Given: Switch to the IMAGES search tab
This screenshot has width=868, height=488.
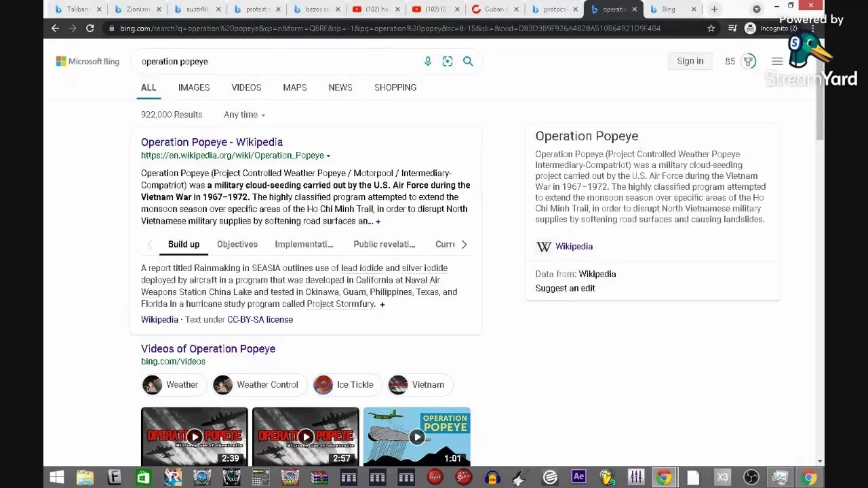Looking at the screenshot, I should point(194,87).
